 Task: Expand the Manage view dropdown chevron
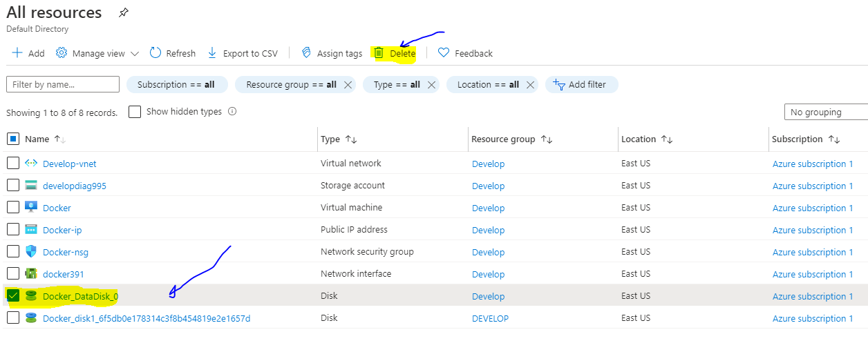(x=135, y=54)
